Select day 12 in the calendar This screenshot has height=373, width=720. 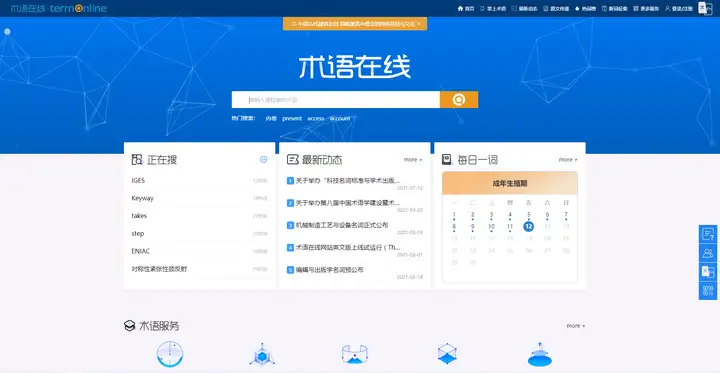(529, 226)
